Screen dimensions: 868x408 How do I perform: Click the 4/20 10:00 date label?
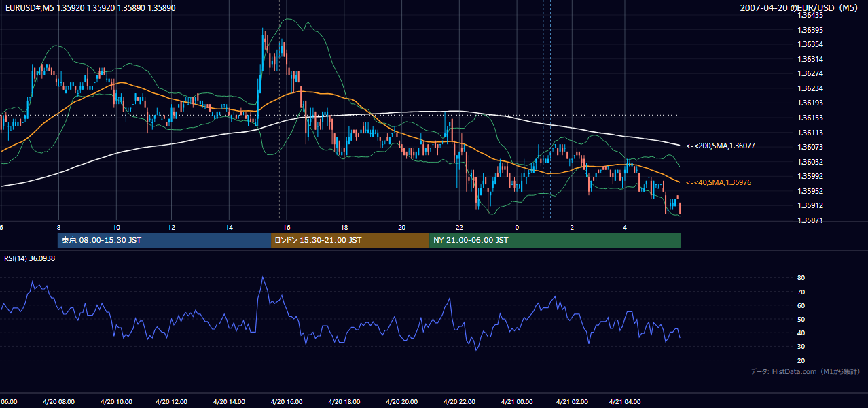coord(116,401)
